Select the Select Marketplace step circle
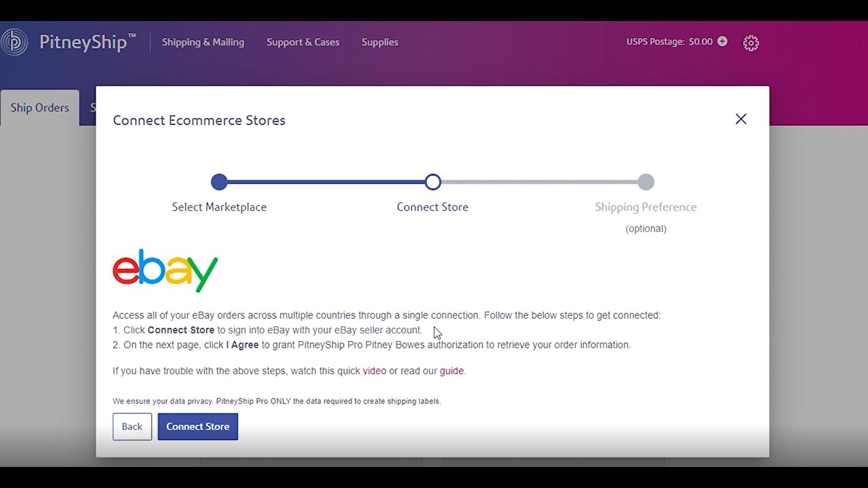Screen dimensions: 868x488 coord(219,182)
